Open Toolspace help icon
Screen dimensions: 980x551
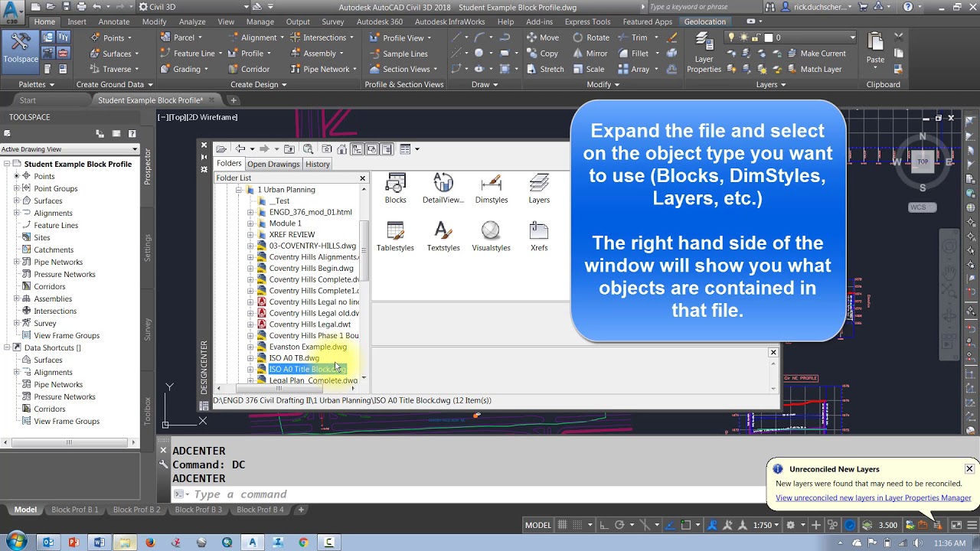[132, 134]
